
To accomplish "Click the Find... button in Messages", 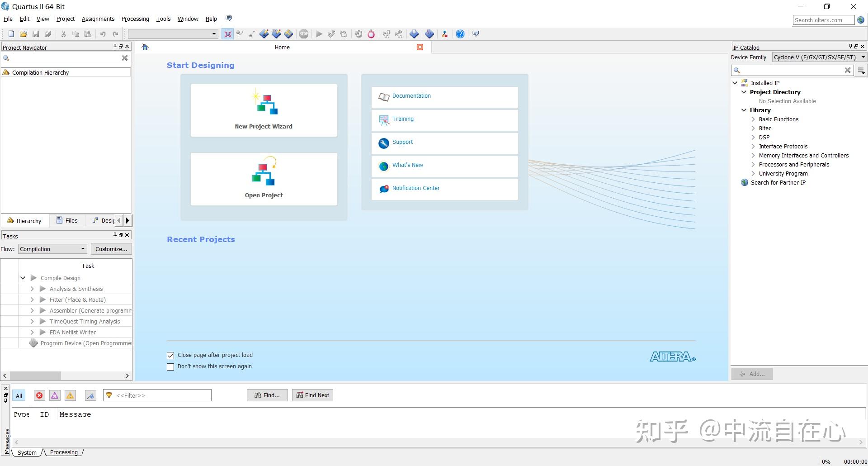I will click(x=267, y=395).
